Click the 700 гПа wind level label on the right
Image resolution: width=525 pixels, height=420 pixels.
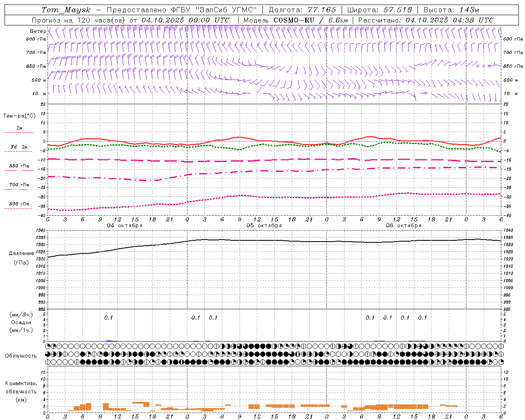tap(513, 52)
